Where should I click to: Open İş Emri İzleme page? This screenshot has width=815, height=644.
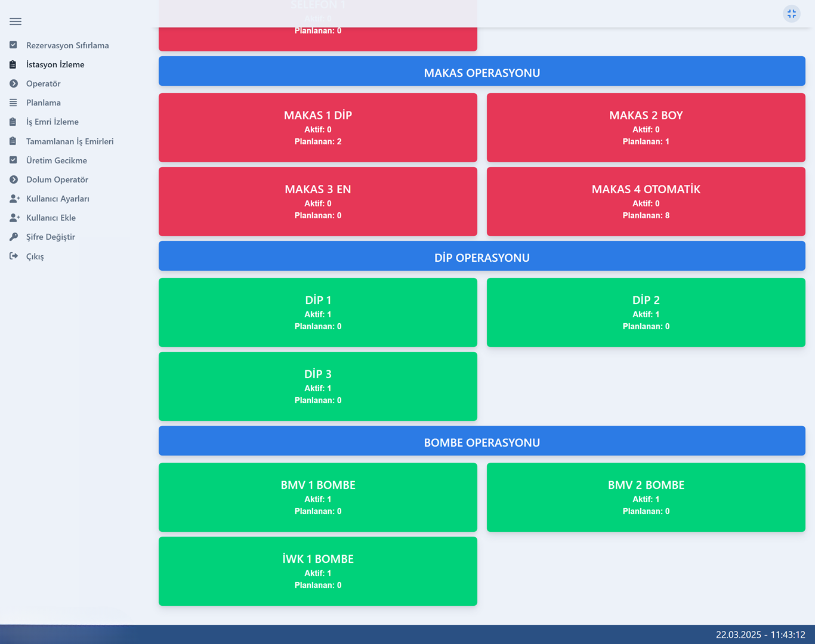(x=53, y=122)
